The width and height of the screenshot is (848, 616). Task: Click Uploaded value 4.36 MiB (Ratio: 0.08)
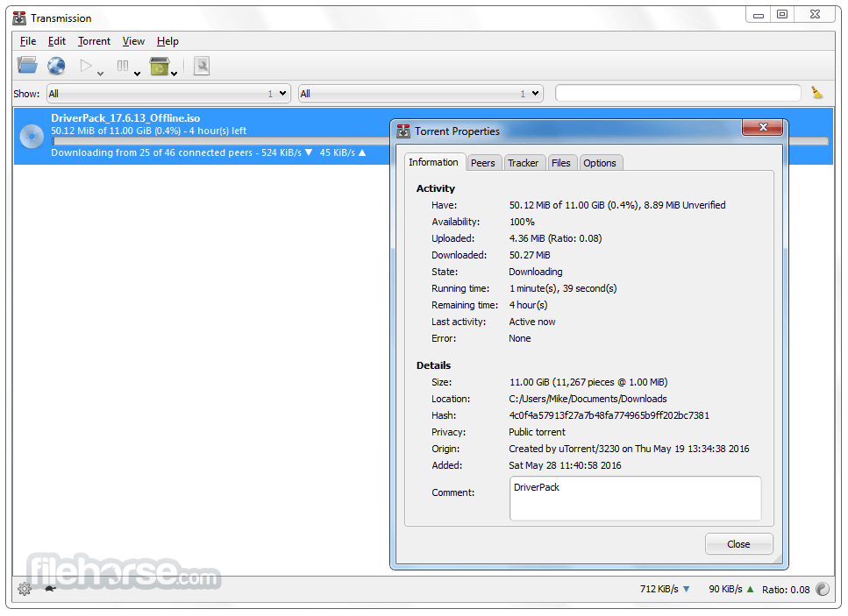point(555,238)
